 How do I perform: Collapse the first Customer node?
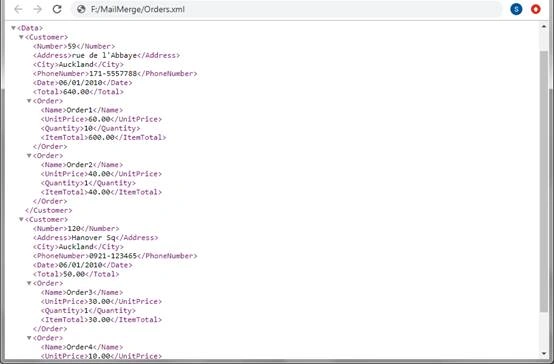click(21, 37)
